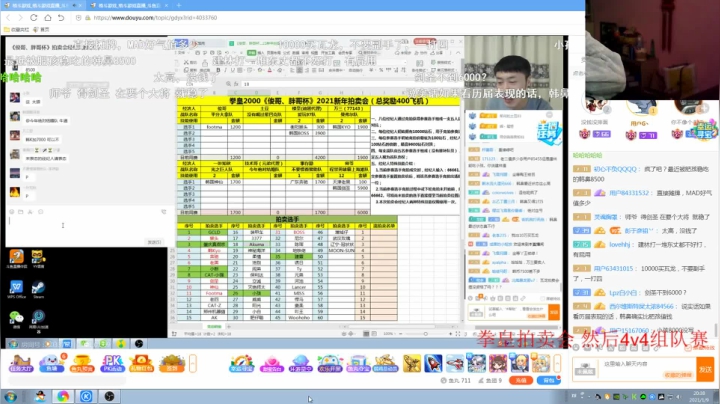Click the in-stream WeChat desktop icon
Image resolution: width=720 pixels, height=404 pixels.
click(16, 319)
